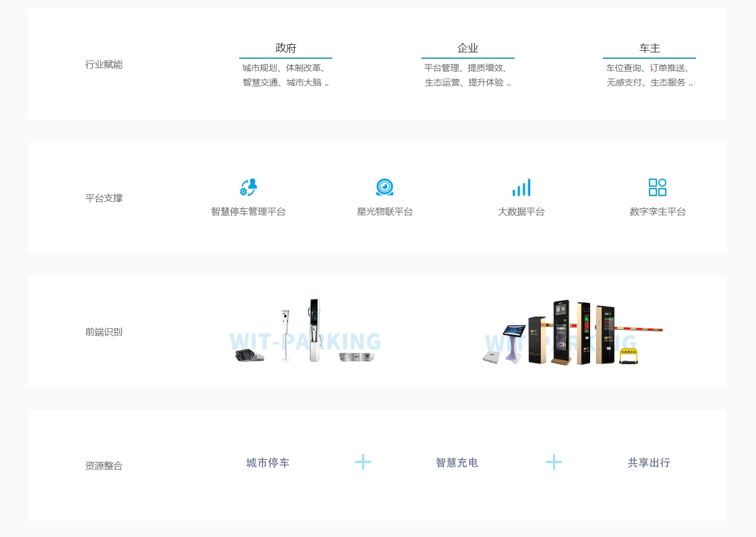The image size is (756, 537).
Task: Click the 前端识别 section label
Action: 104,332
